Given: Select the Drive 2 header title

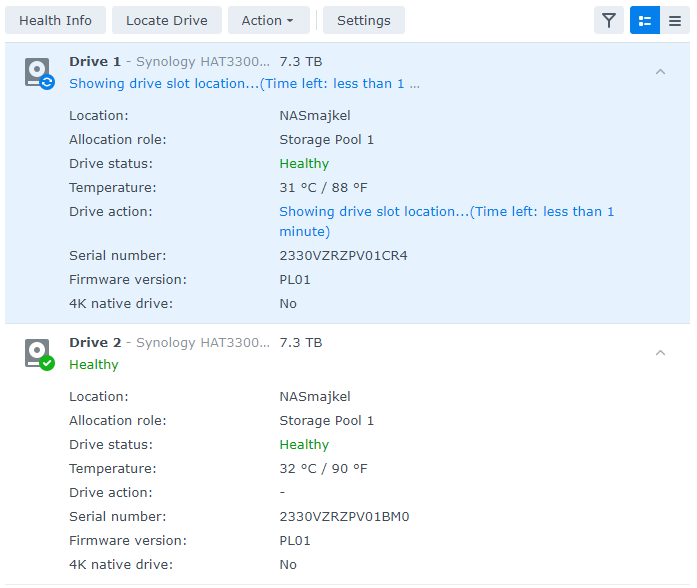Looking at the screenshot, I should point(95,343).
